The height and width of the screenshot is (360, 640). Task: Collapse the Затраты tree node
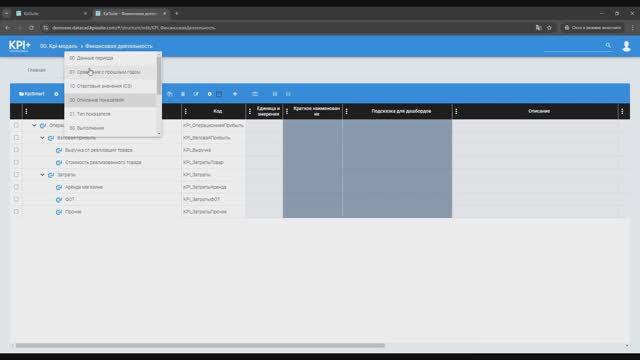coord(42,174)
